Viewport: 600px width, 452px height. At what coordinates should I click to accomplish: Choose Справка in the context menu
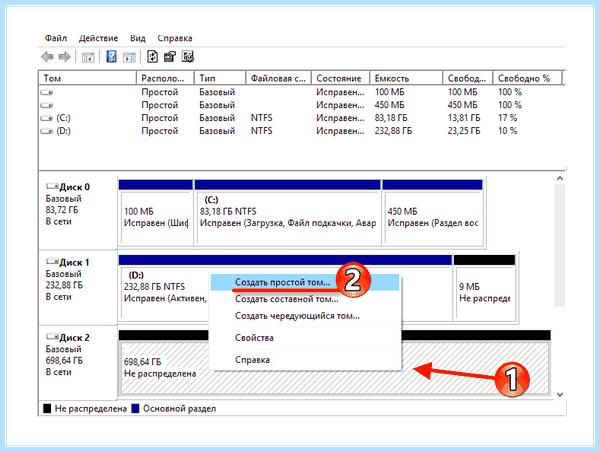point(305,360)
